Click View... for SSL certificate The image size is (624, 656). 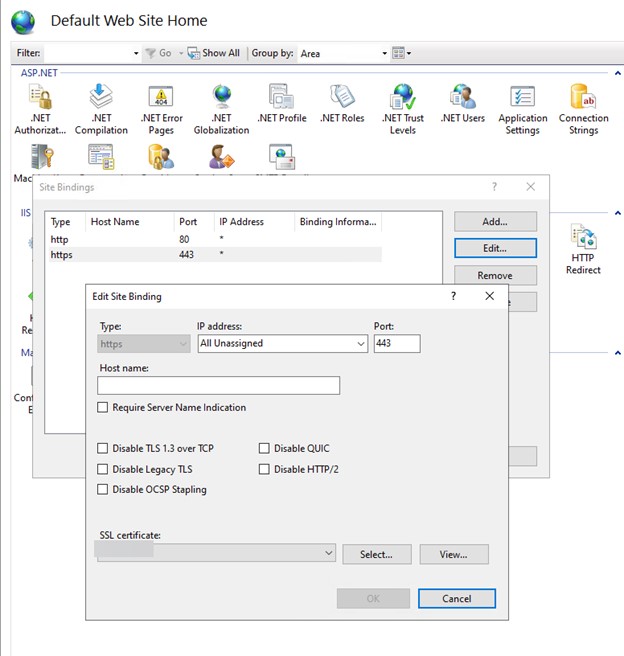pos(454,554)
